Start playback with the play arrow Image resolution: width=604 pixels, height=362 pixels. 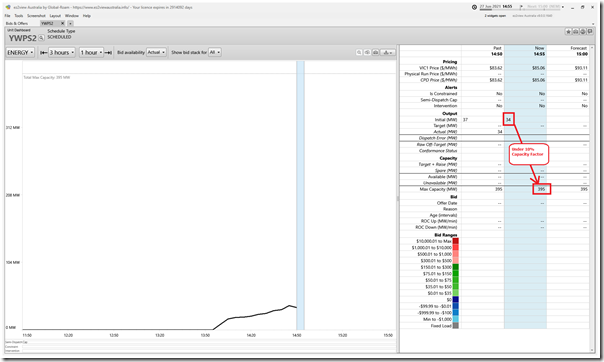521,7
